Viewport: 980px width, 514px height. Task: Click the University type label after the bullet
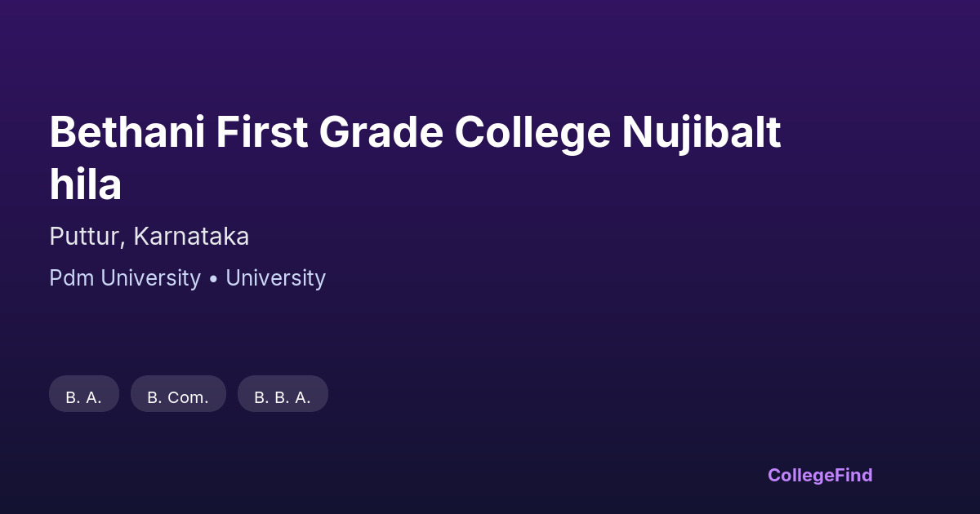275,278
